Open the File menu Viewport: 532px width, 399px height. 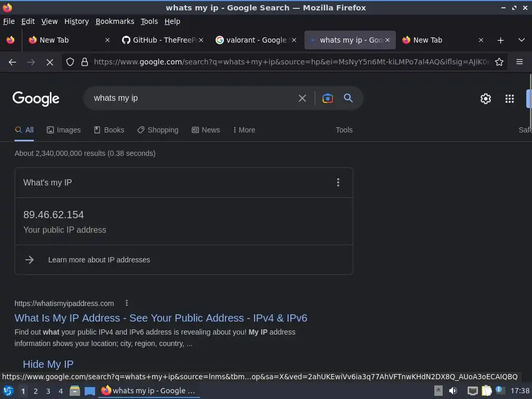(x=9, y=21)
